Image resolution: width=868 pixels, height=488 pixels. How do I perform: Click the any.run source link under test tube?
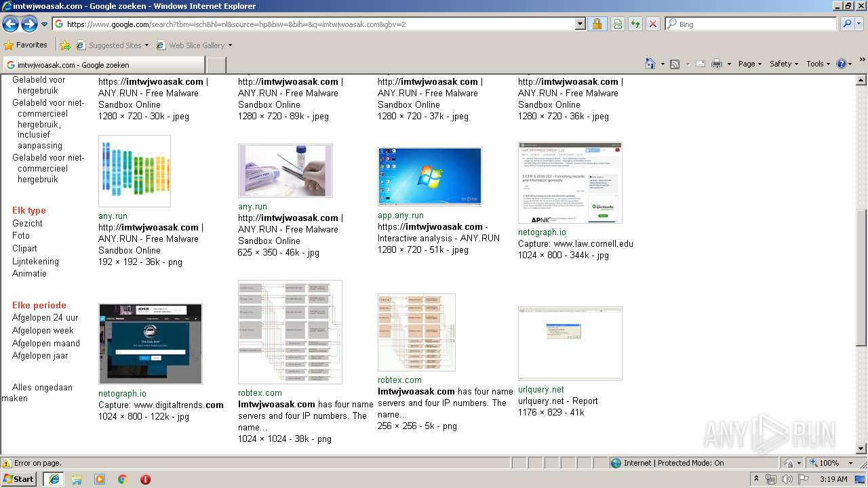pyautogui.click(x=252, y=206)
